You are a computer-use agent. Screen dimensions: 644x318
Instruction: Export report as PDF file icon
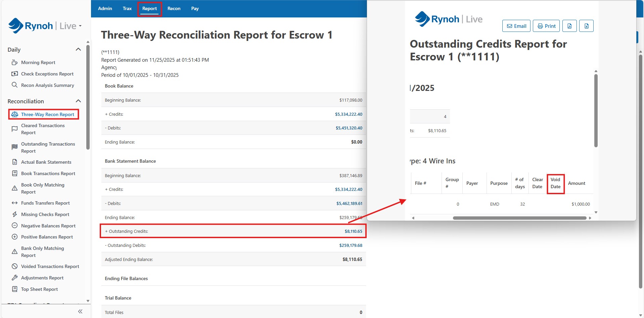(x=569, y=26)
